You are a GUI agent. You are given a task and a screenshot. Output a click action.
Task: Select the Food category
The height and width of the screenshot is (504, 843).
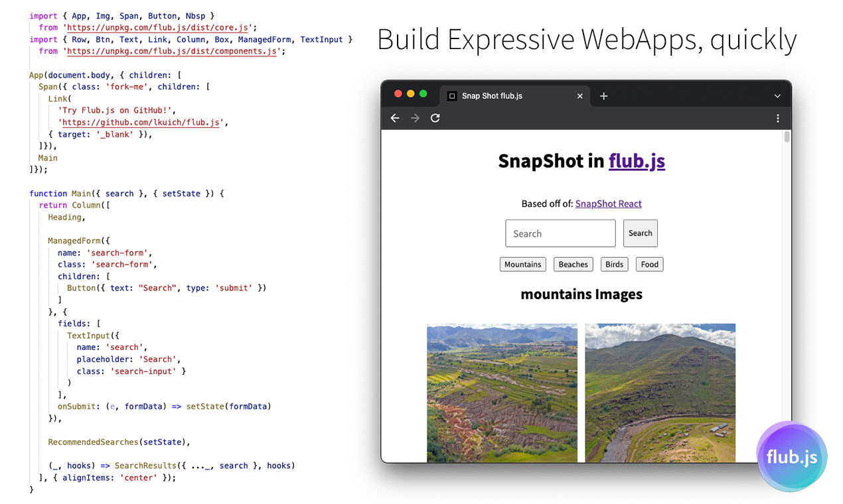[x=649, y=264]
